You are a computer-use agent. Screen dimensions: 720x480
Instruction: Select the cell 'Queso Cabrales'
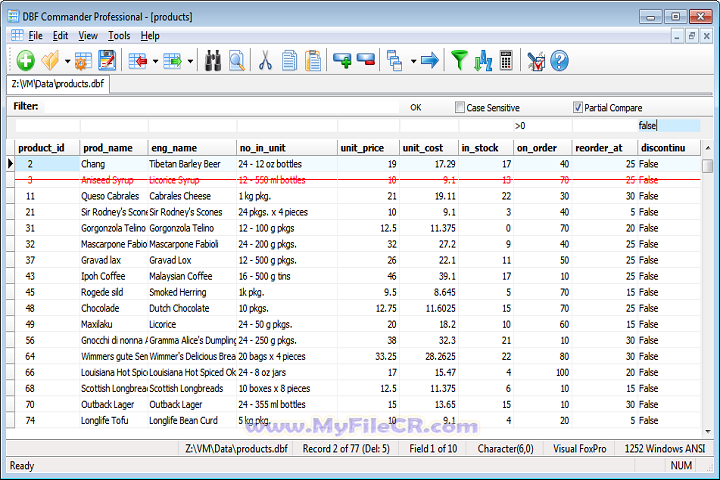tap(113, 196)
